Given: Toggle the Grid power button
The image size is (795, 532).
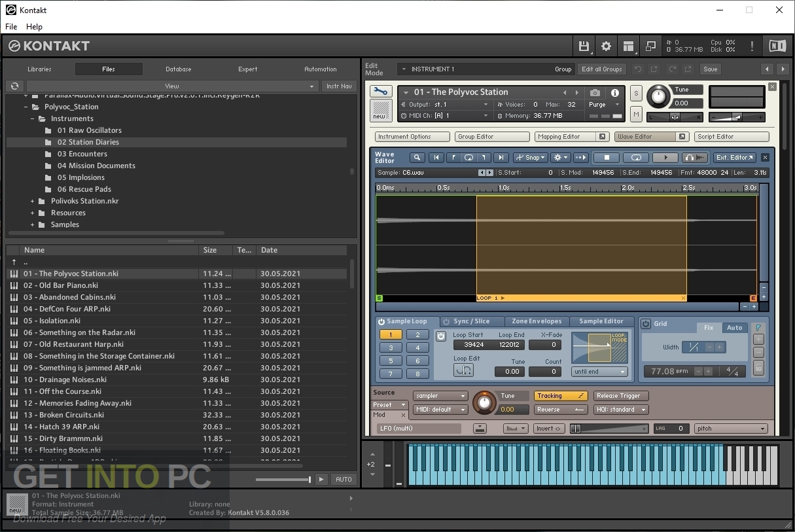Looking at the screenshot, I should [646, 324].
